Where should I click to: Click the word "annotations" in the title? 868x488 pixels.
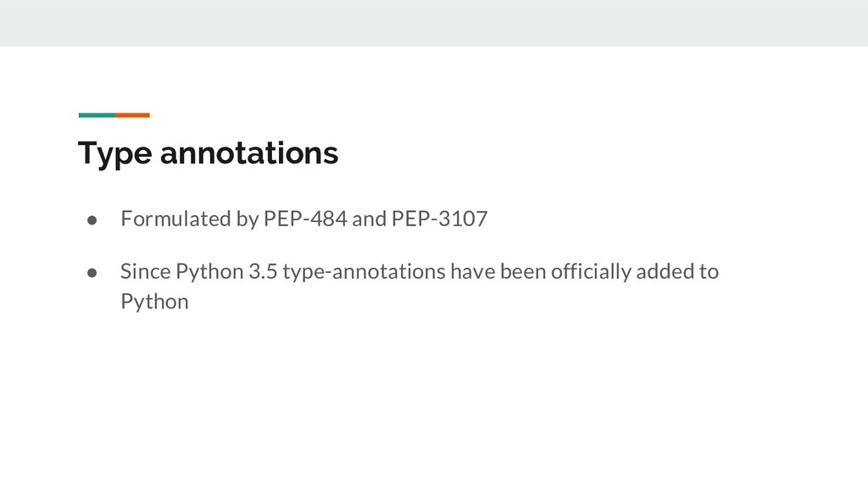[249, 154]
